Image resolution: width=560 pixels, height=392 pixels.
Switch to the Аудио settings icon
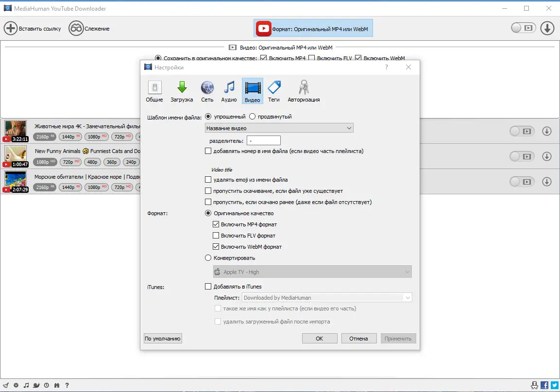229,90
